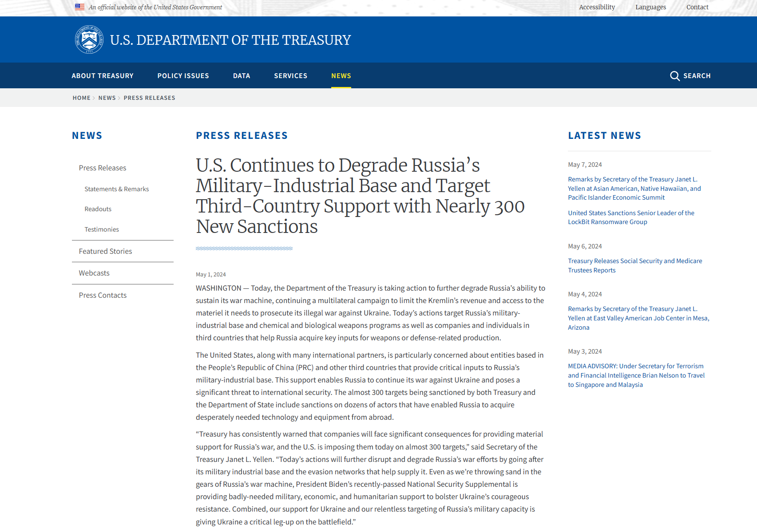
Task: Go to Home in the breadcrumb
Action: 82,98
